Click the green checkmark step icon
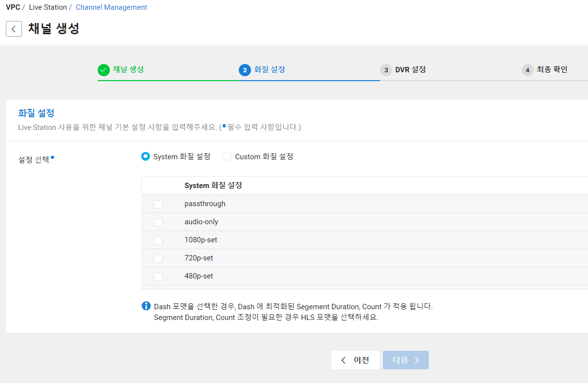This screenshot has width=588, height=383. pos(103,70)
